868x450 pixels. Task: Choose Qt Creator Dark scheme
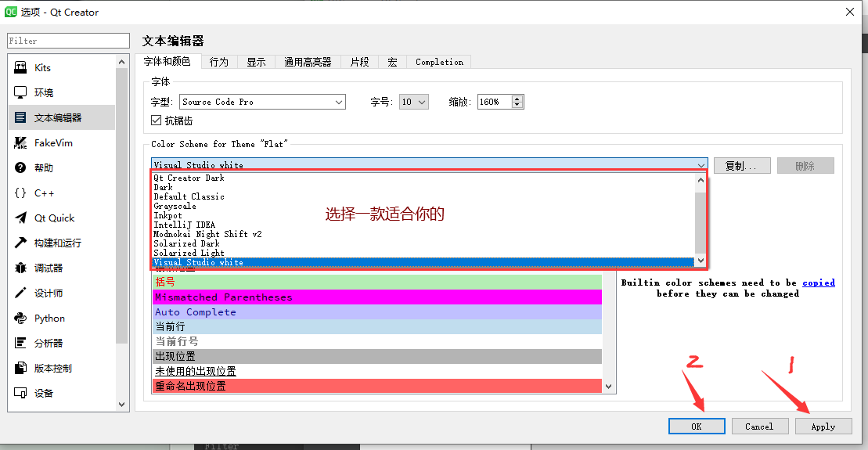tap(423, 178)
